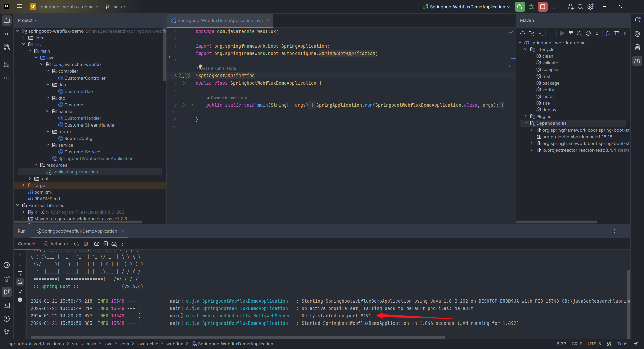This screenshot has width=644, height=349.
Task: Toggle scroll to end in console
Action: click(x=20, y=282)
